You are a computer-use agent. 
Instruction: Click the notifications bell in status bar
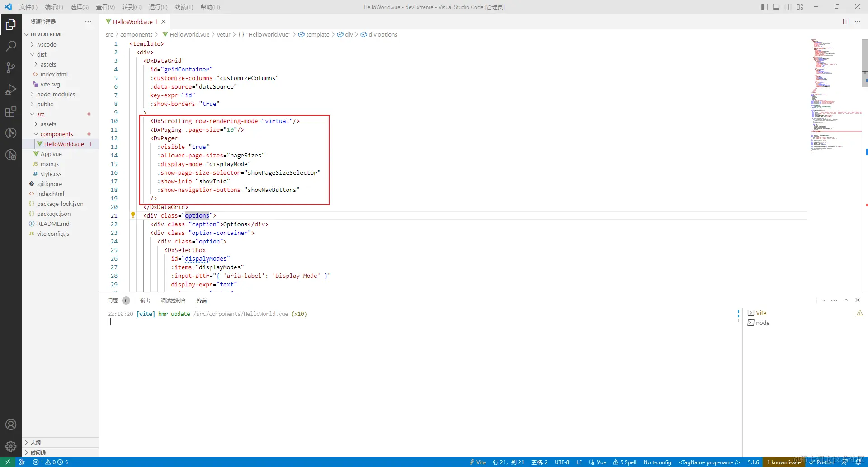pyautogui.click(x=858, y=462)
